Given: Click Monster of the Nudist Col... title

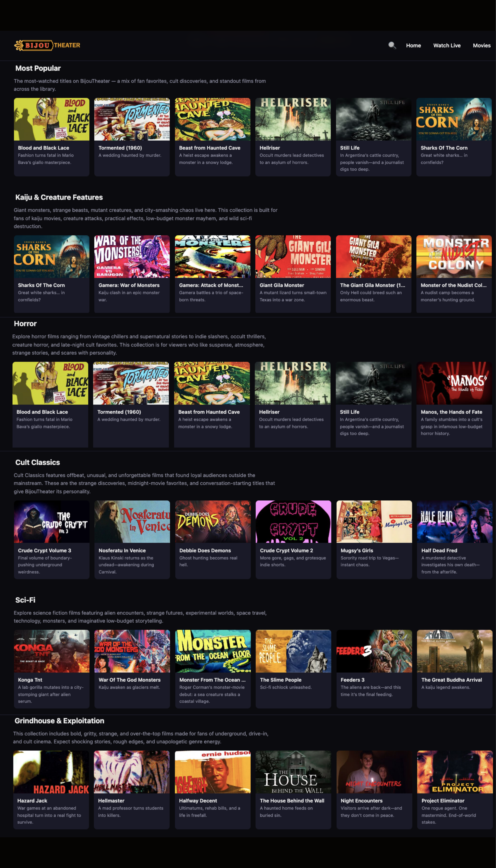Looking at the screenshot, I should [453, 285].
